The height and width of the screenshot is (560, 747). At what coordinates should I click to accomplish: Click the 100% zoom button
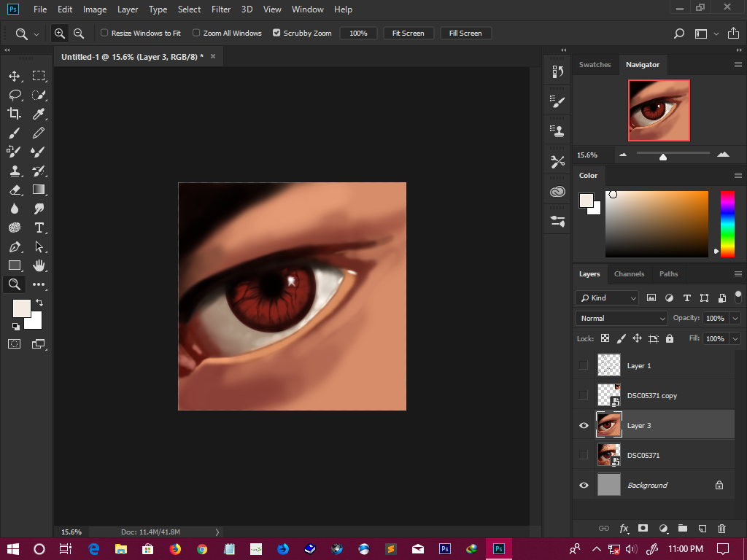pos(358,34)
